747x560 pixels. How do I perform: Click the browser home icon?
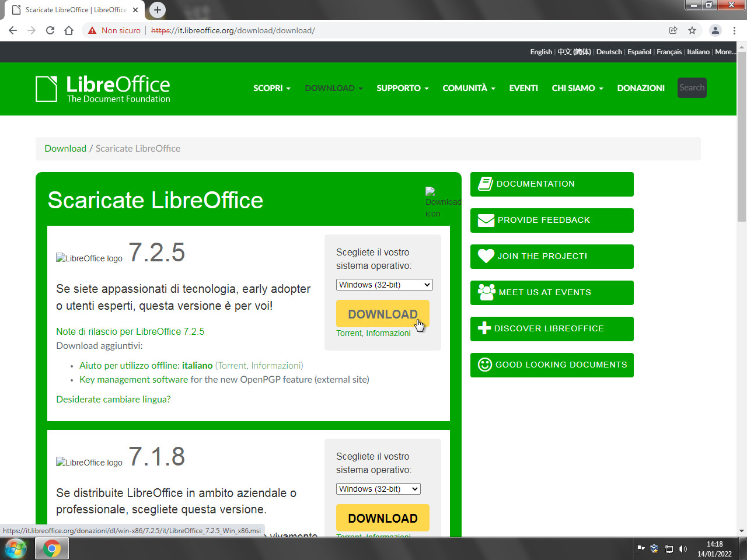tap(69, 30)
